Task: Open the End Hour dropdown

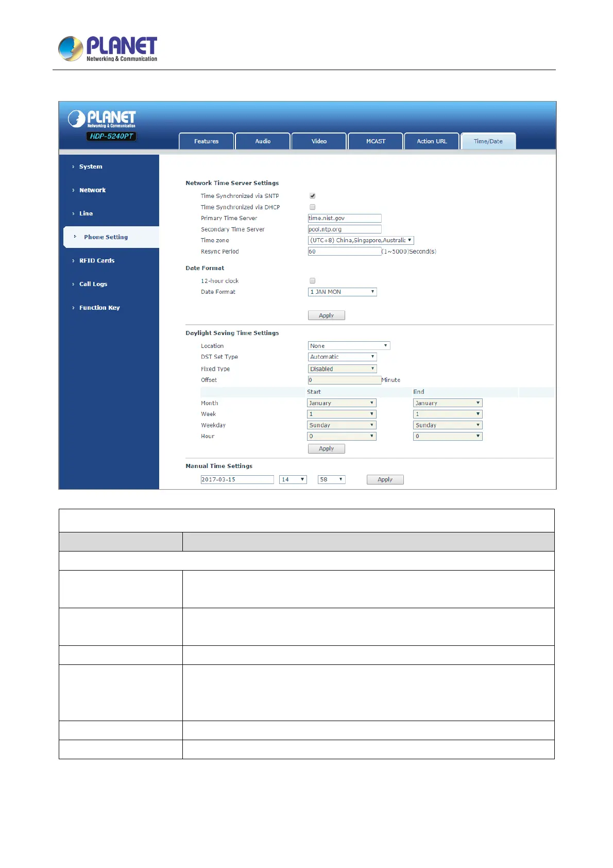Action: (x=448, y=436)
